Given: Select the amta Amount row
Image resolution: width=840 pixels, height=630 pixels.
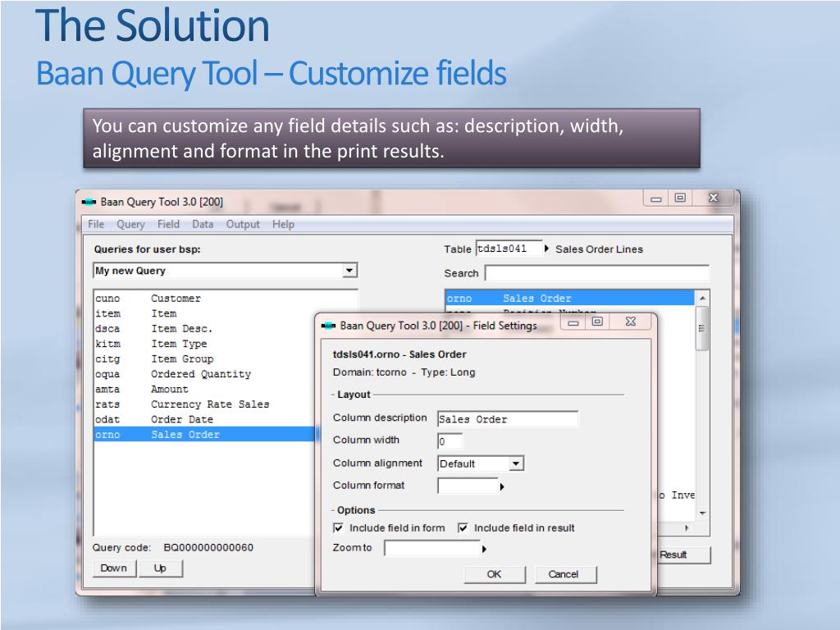Looking at the screenshot, I should (203, 389).
